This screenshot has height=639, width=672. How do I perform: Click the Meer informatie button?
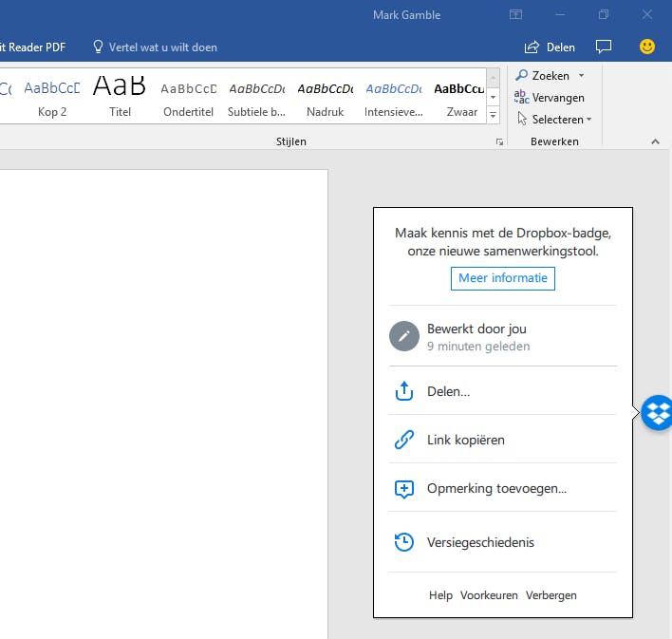click(502, 278)
